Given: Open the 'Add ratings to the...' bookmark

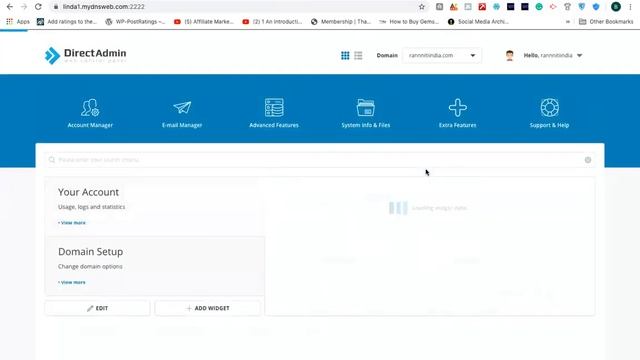Looking at the screenshot, I should point(67,22).
